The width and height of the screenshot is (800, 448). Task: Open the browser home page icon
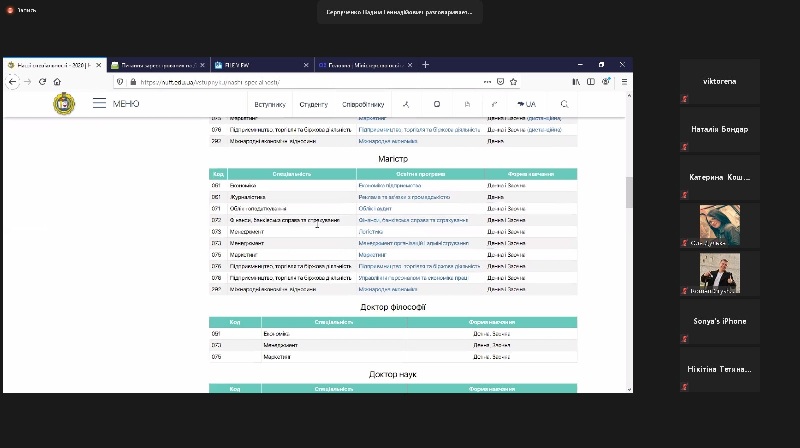pyautogui.click(x=57, y=82)
